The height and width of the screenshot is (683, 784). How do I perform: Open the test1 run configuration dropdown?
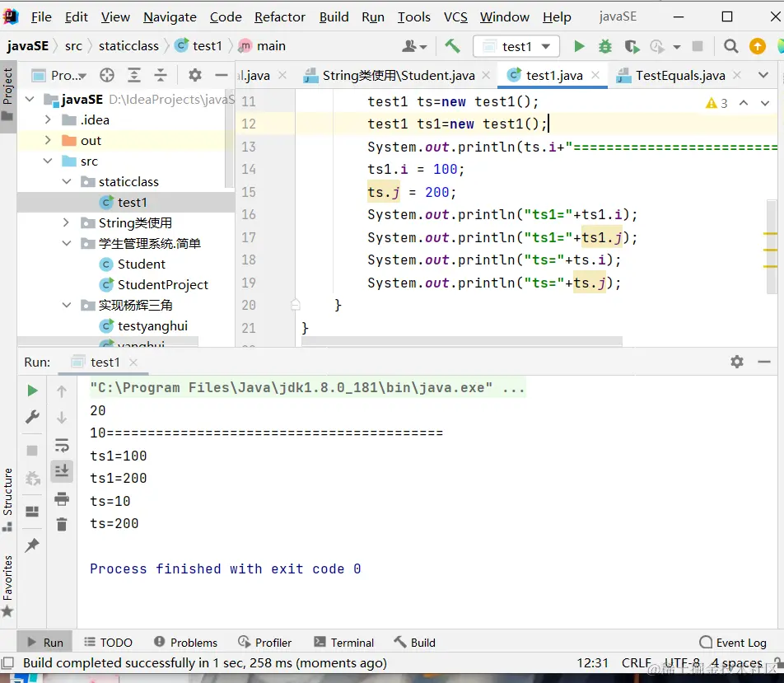517,46
